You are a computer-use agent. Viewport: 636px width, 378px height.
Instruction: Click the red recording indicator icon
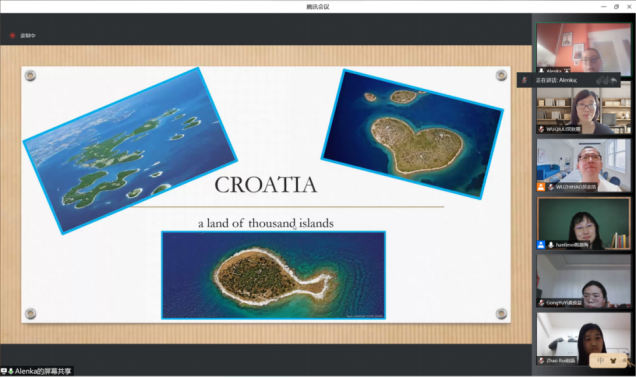point(12,36)
